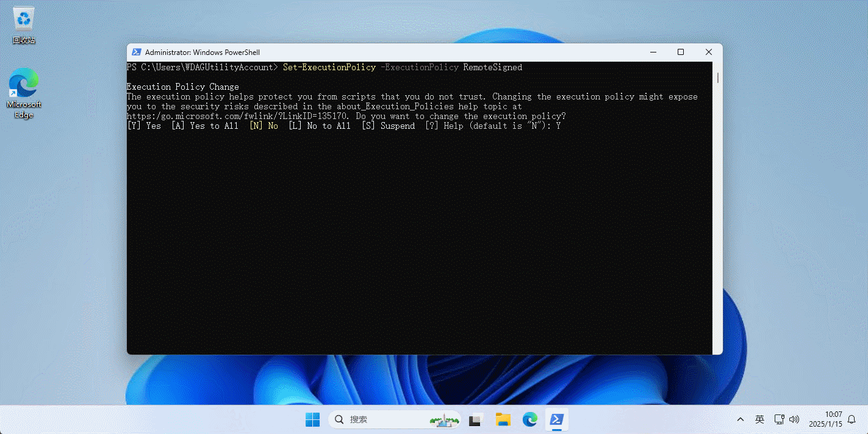Open the notification bell
This screenshot has height=434, width=868.
coord(852,419)
